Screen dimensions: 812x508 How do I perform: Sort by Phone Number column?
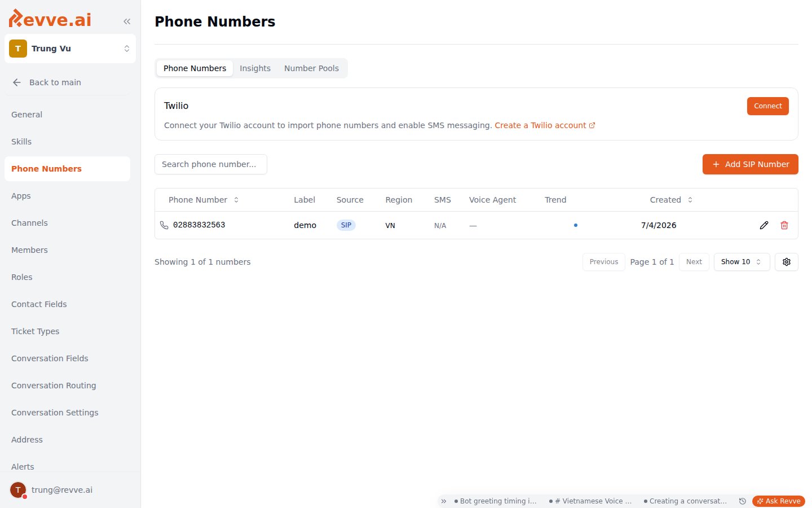pos(204,200)
